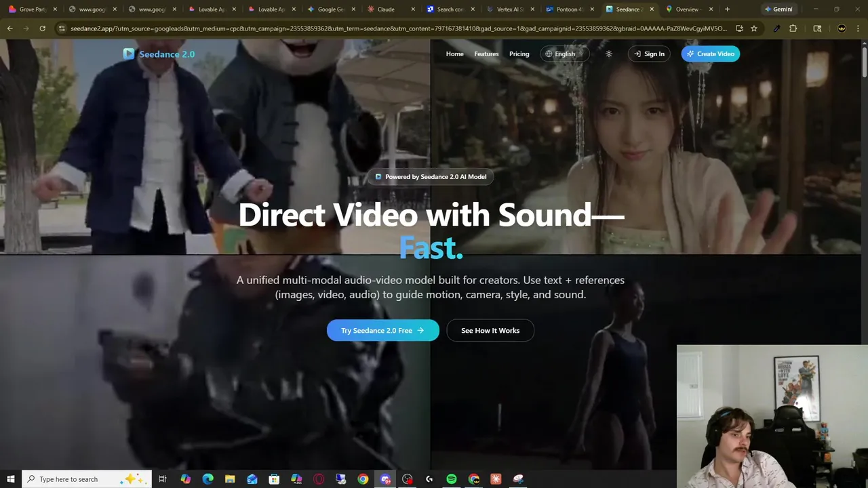Open the Microsoft 365 taskbar icon
The height and width of the screenshot is (488, 868).
(296, 479)
